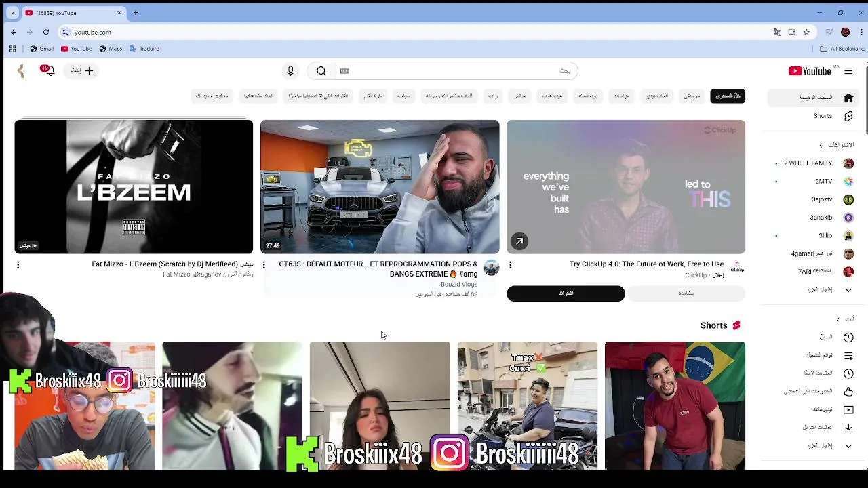Open 3ajoztv subscription channel
868x488 pixels.
(814, 199)
